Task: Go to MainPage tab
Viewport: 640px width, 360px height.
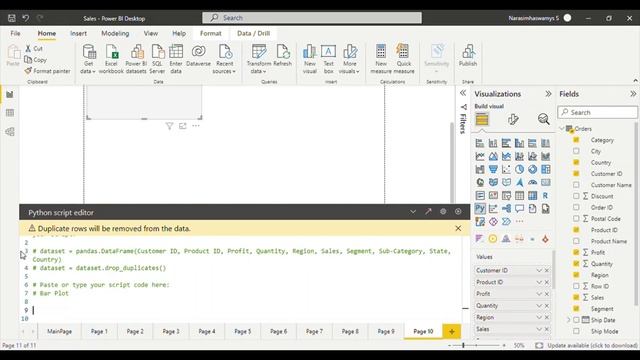Action: coord(60,331)
